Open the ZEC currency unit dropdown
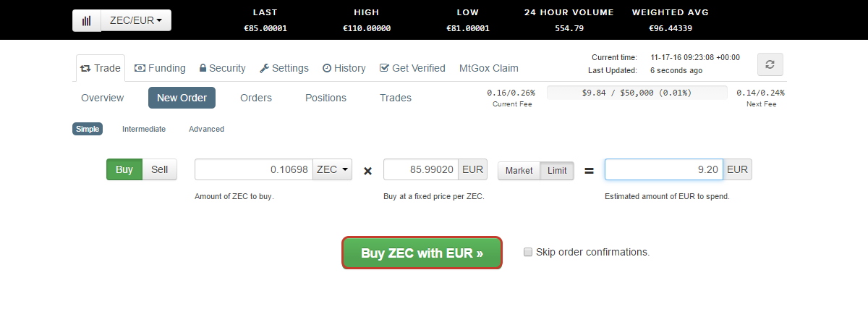 pos(332,169)
